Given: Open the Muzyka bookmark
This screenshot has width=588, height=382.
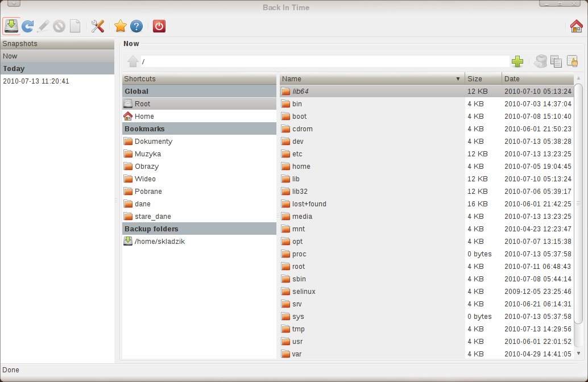Looking at the screenshot, I should click(x=199, y=153).
